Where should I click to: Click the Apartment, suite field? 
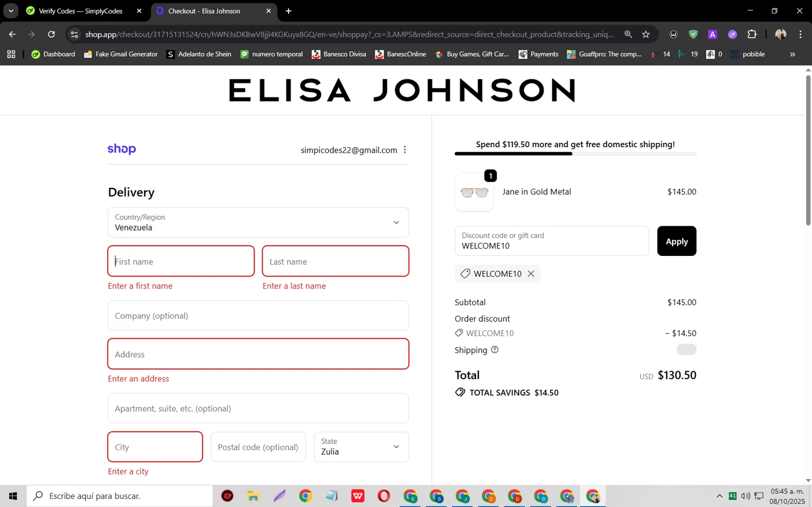(x=258, y=408)
